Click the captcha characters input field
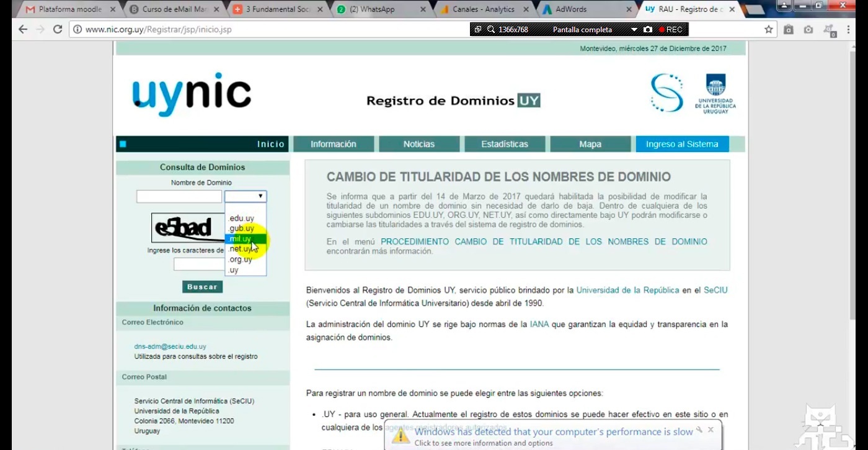 click(x=199, y=264)
